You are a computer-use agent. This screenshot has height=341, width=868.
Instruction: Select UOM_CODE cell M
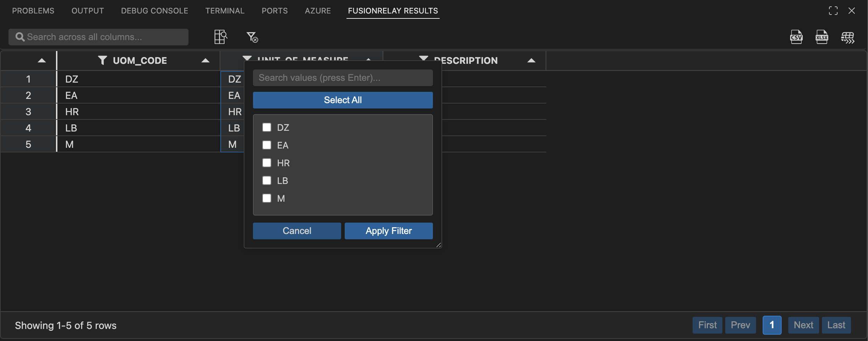click(x=139, y=144)
